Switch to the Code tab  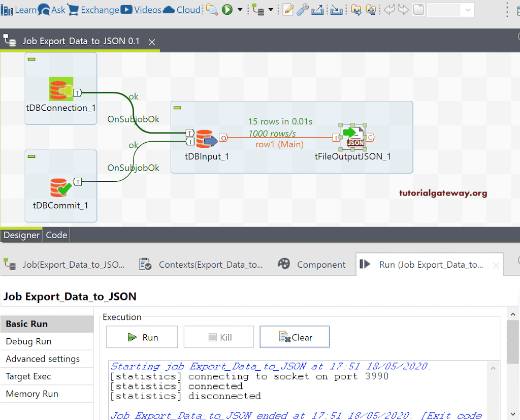pos(56,235)
